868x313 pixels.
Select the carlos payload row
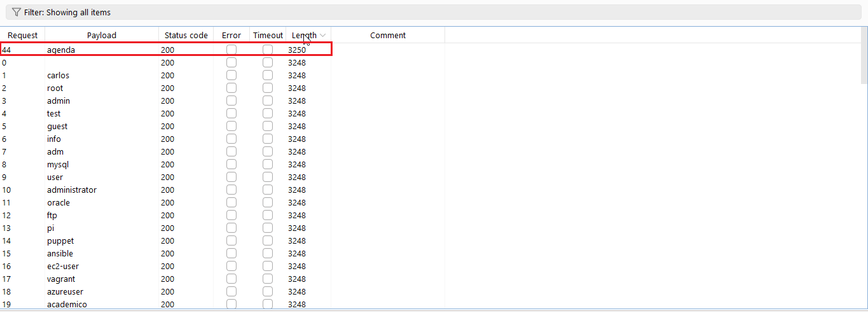pos(165,75)
